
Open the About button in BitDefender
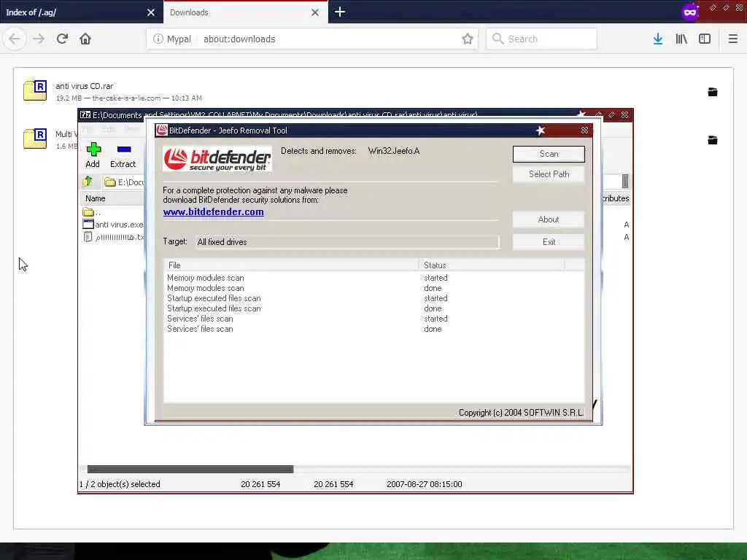click(549, 219)
